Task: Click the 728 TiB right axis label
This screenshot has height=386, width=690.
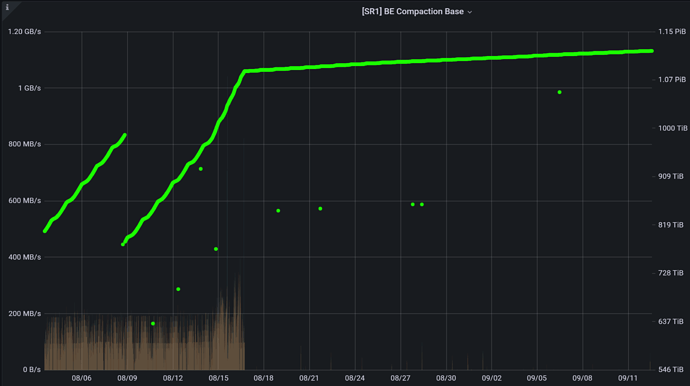Action: 671,273
